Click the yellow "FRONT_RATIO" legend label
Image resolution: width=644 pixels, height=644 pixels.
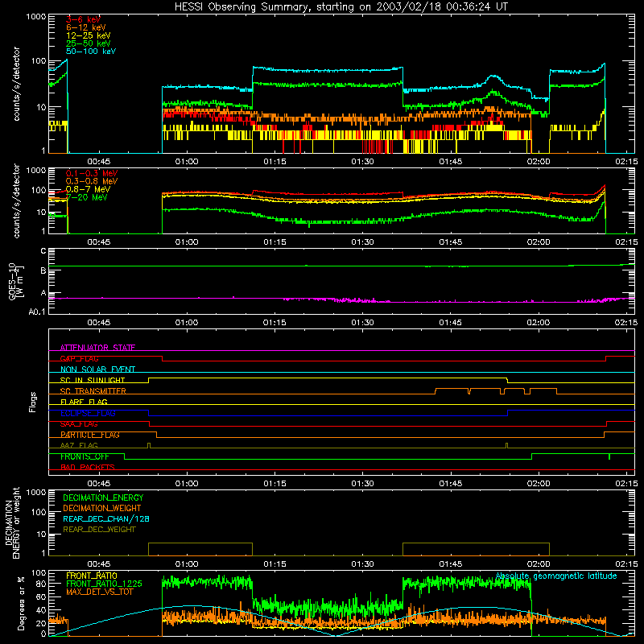pyautogui.click(x=92, y=576)
